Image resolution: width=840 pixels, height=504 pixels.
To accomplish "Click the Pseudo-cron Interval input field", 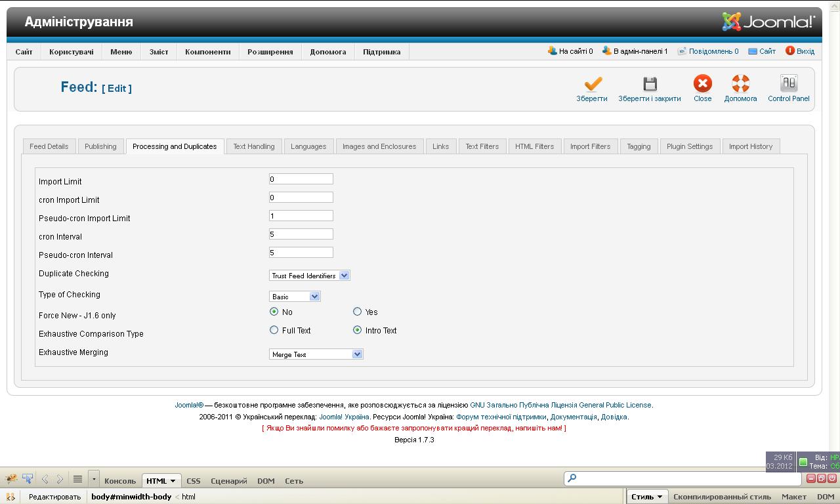I will [x=301, y=253].
